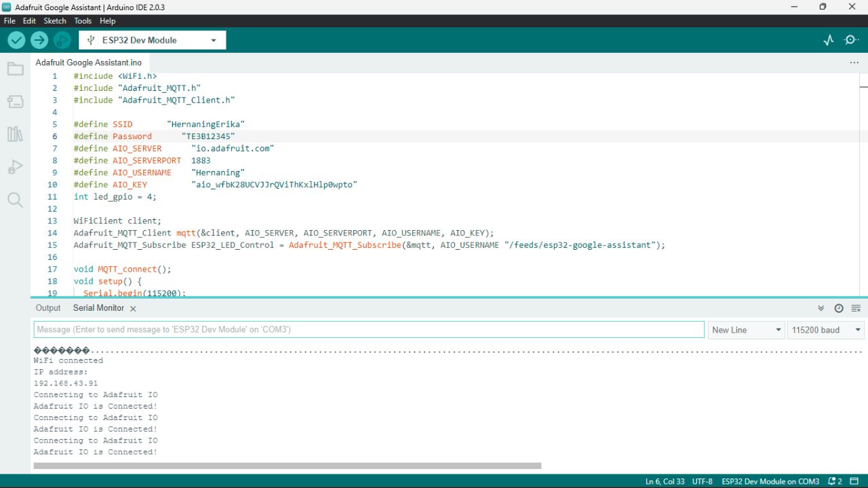The image size is (868, 488).
Task: Open the Sketchbook folder sidebar icon
Action: tap(15, 69)
